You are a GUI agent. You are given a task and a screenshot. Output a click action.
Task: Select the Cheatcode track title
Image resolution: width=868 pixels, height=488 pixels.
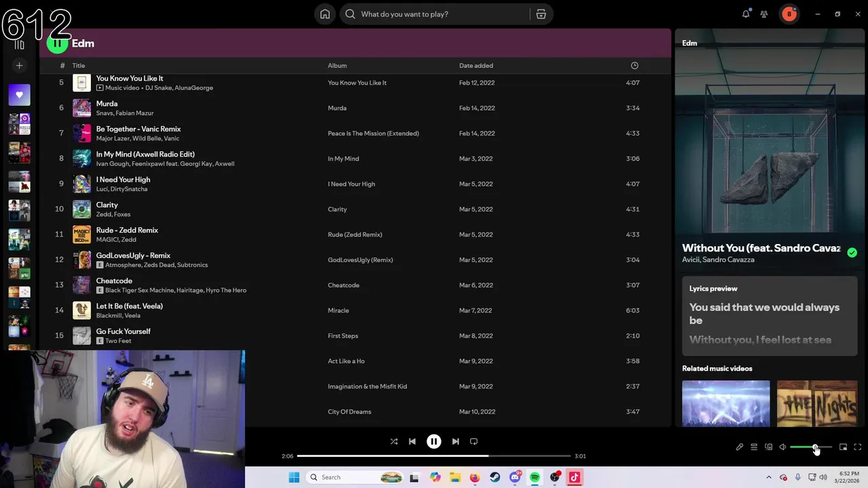pos(114,281)
